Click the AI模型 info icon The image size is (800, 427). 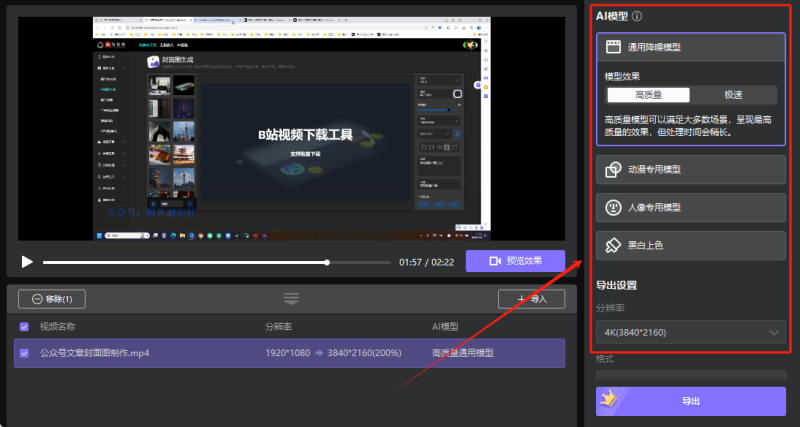click(x=637, y=16)
